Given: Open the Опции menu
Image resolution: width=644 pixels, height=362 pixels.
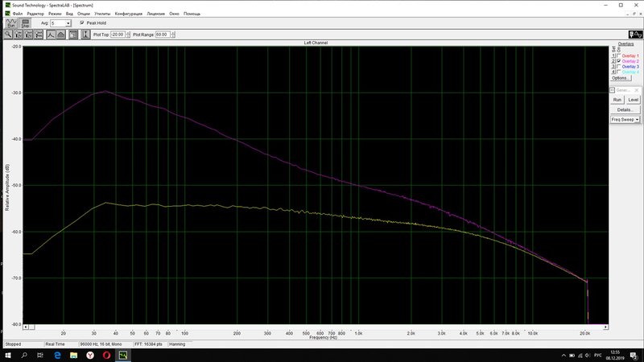Looking at the screenshot, I should pyautogui.click(x=84, y=14).
